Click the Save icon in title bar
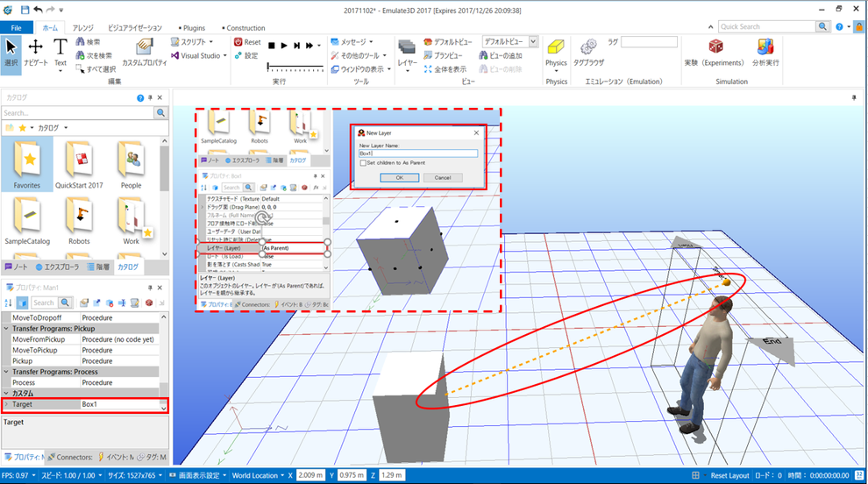Screen dimensions: 868x484 (x=25, y=10)
